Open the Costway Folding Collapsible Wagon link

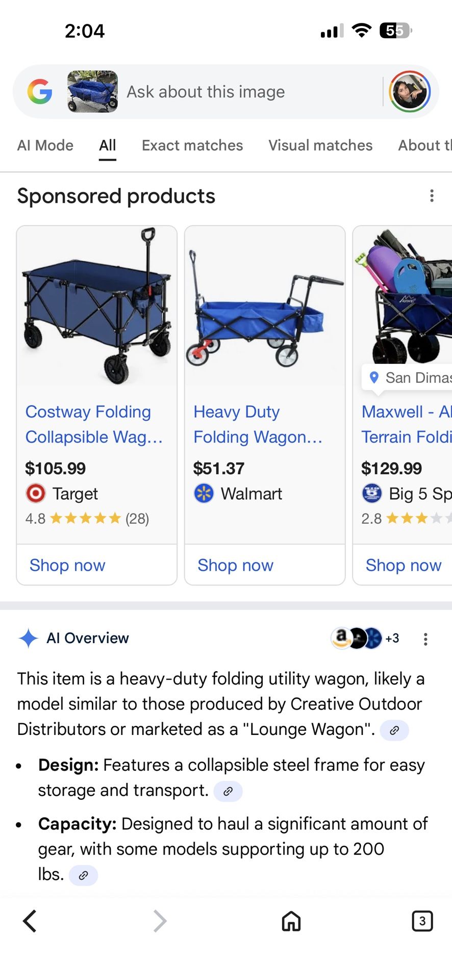tap(94, 424)
